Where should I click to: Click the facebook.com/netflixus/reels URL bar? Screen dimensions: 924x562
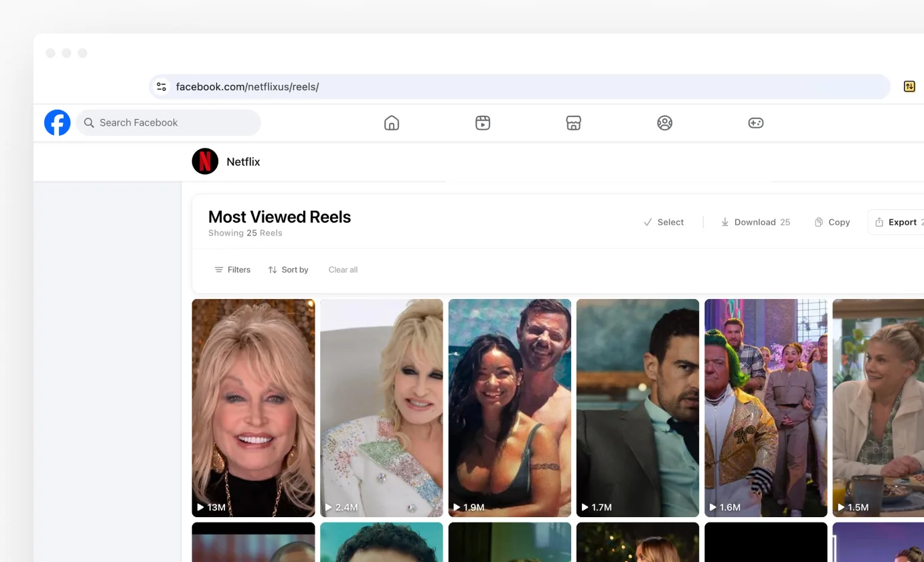click(520, 86)
